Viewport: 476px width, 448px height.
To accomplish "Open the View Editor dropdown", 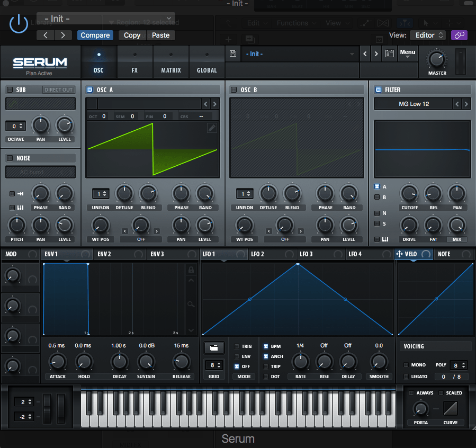I will click(429, 35).
